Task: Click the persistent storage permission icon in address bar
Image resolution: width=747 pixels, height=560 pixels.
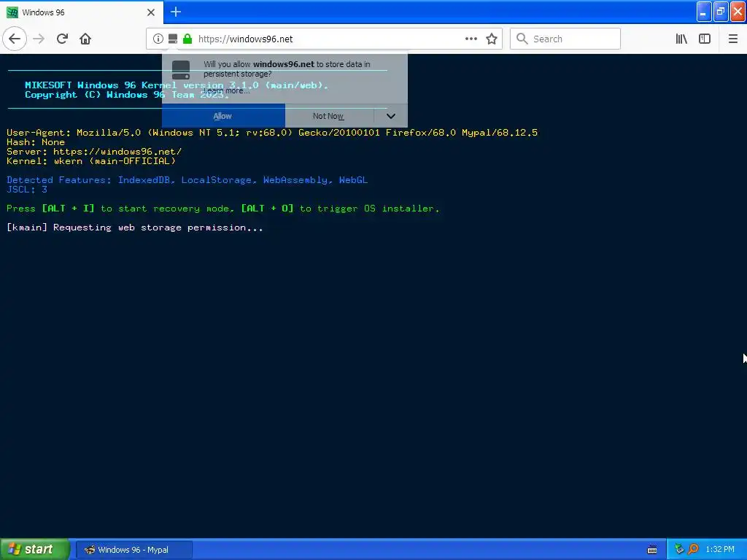Action: click(173, 39)
